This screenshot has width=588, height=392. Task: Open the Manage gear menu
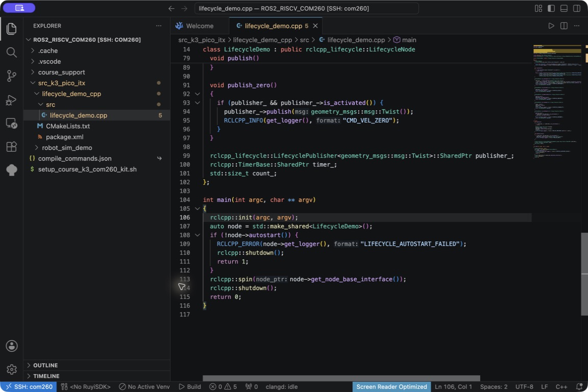click(x=12, y=370)
